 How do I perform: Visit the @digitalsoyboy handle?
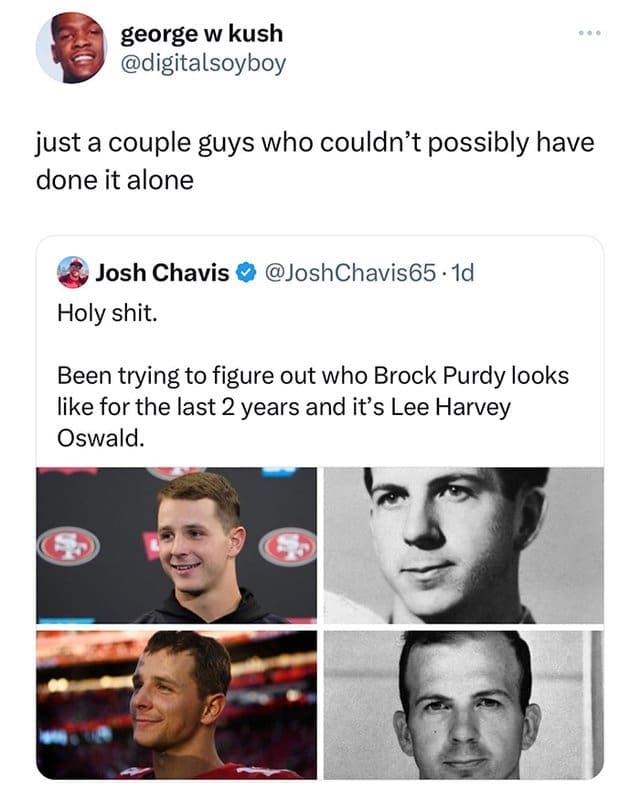coord(203,63)
